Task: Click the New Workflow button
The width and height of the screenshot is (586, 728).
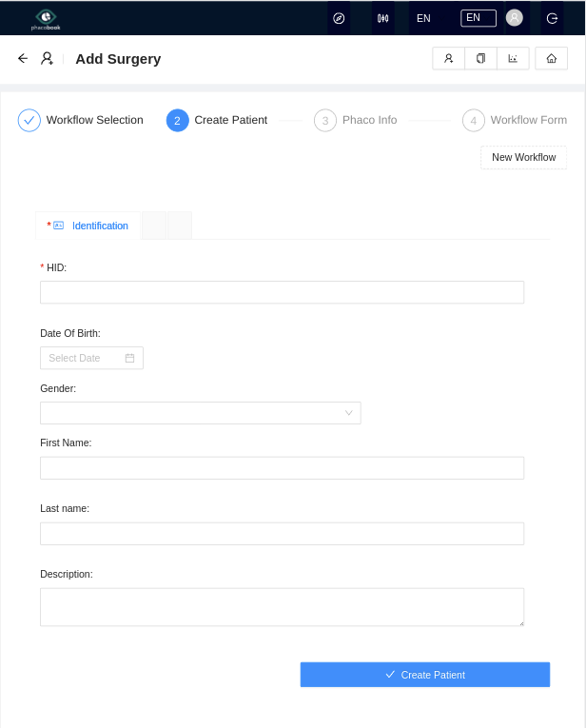Action: [523, 157]
